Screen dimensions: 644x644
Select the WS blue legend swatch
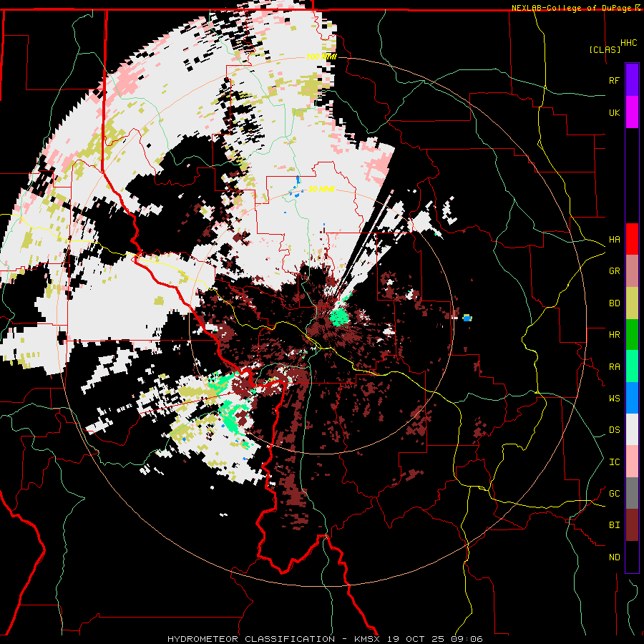(632, 398)
